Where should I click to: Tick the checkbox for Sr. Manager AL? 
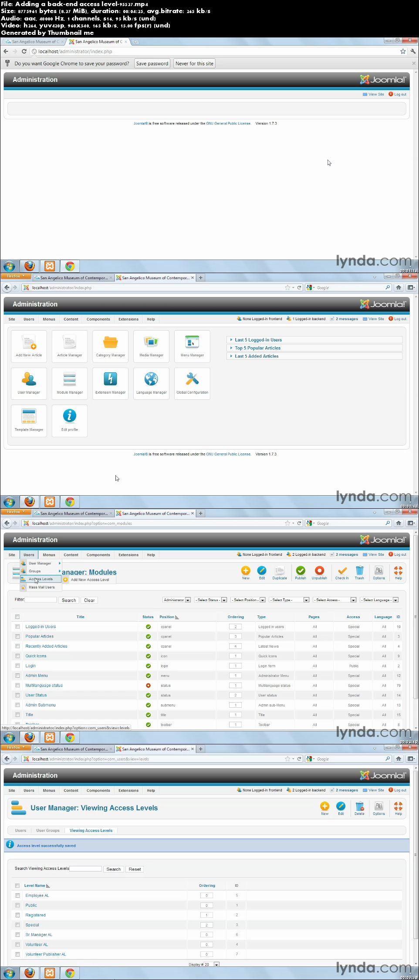point(17,935)
